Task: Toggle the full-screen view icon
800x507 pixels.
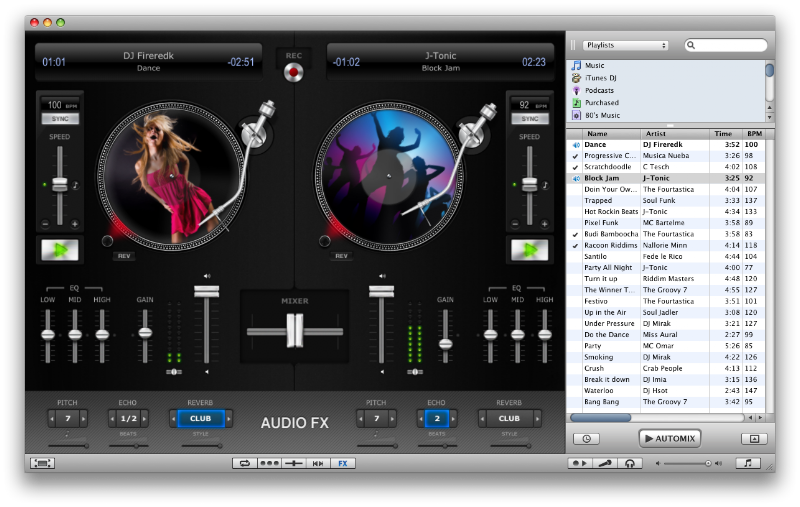Action: pos(42,463)
